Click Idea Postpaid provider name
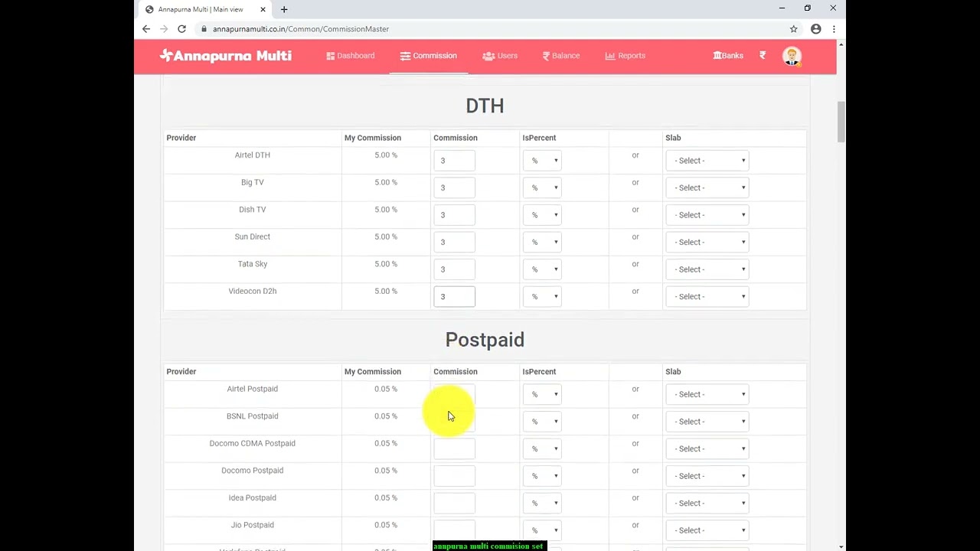Screen dimensions: 980x551 point(253,498)
